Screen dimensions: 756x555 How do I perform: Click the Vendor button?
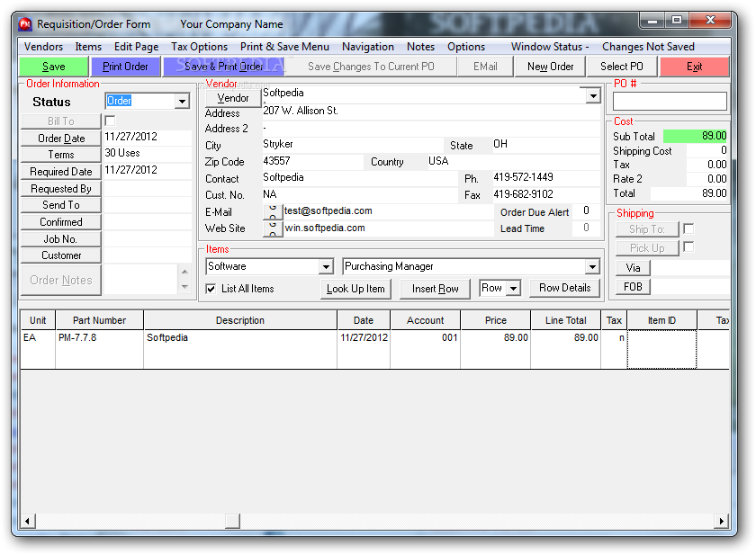tap(233, 98)
